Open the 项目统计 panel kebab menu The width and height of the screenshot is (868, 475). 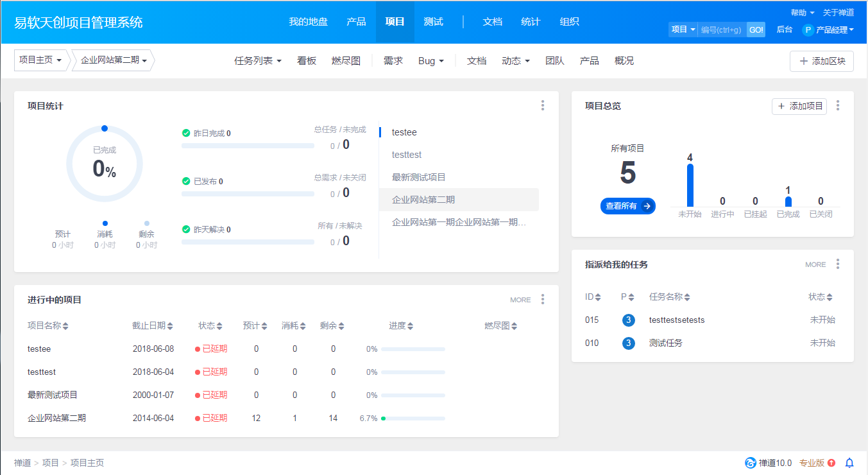[542, 105]
